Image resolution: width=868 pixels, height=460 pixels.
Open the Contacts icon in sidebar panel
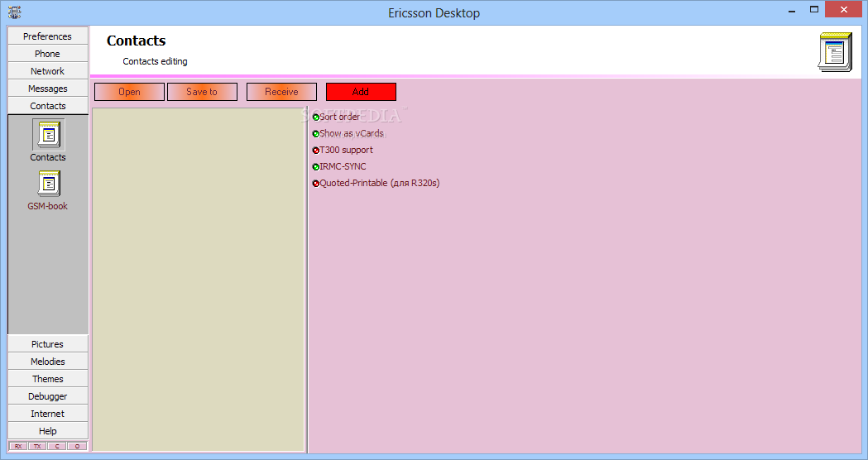tap(48, 135)
